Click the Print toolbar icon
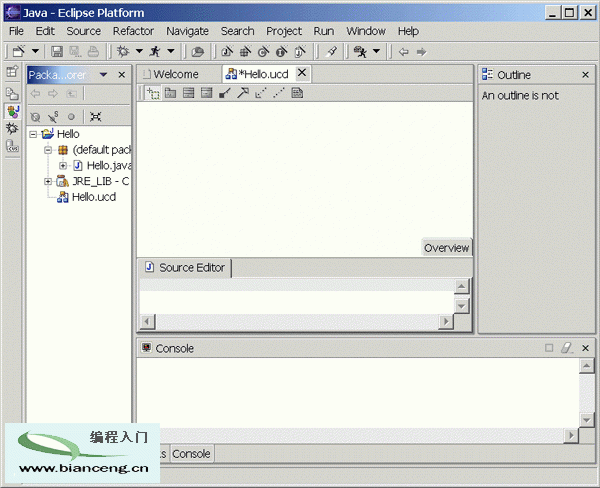This screenshot has height=488, width=600. point(93,51)
